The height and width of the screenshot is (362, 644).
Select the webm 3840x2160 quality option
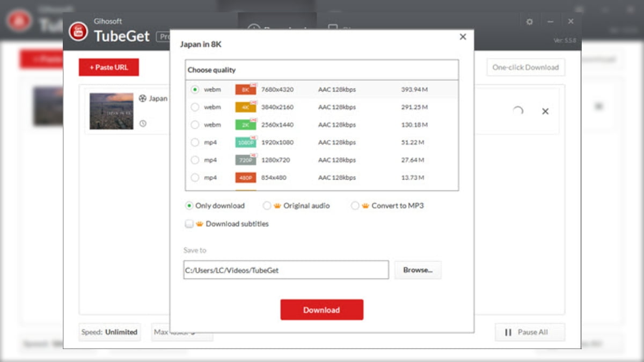(195, 107)
